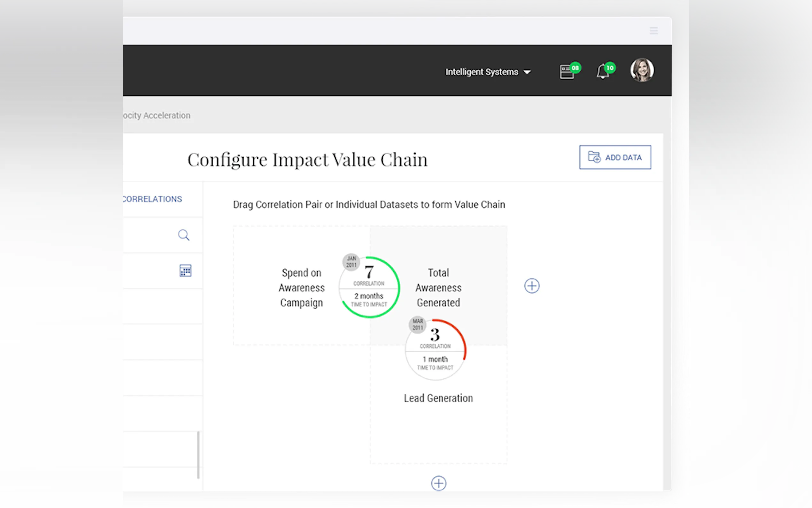This screenshot has height=508, width=812.
Task: Select the Lead Generation dataset label
Action: 438,398
